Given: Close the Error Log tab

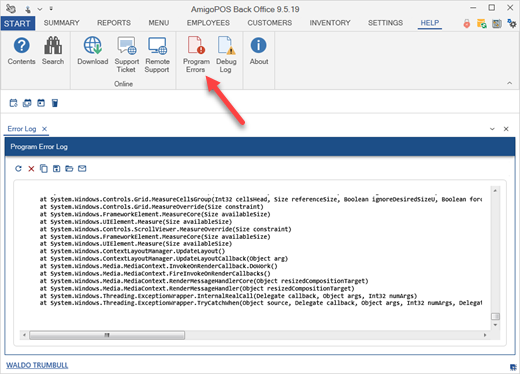Looking at the screenshot, I should pyautogui.click(x=44, y=129).
